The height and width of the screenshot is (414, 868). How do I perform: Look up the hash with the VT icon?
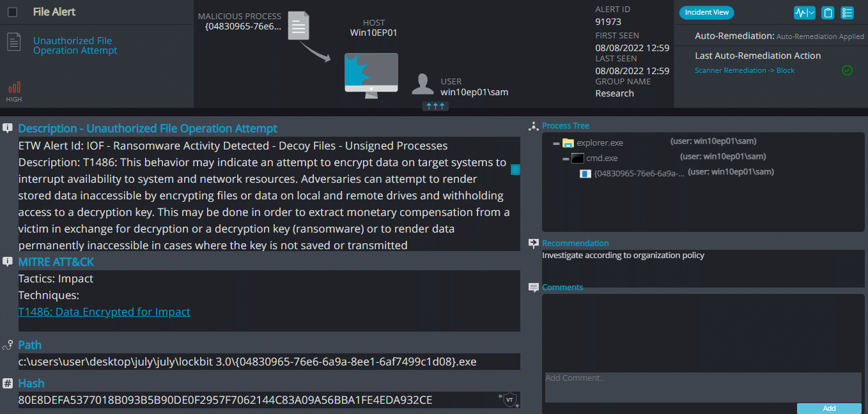[509, 400]
